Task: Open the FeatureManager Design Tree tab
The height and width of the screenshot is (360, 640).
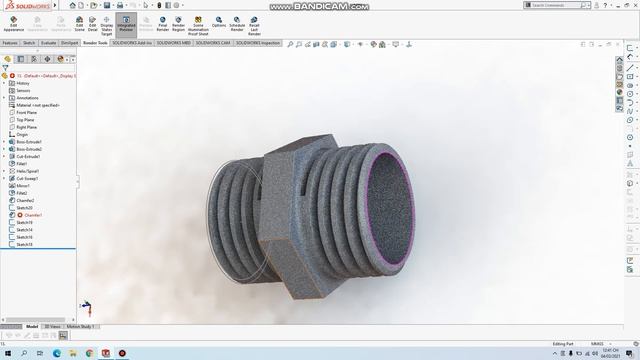Action: pyautogui.click(x=7, y=59)
